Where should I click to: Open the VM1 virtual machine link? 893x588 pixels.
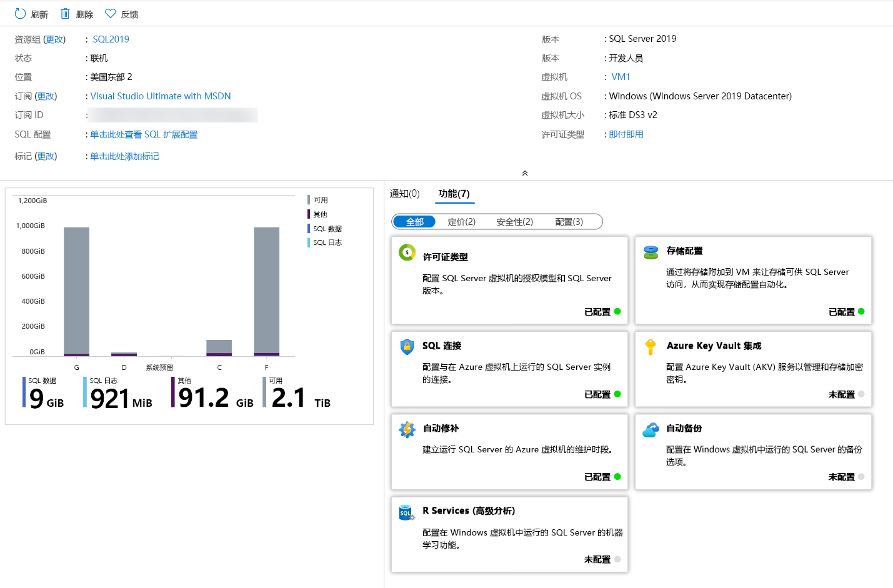pyautogui.click(x=620, y=76)
